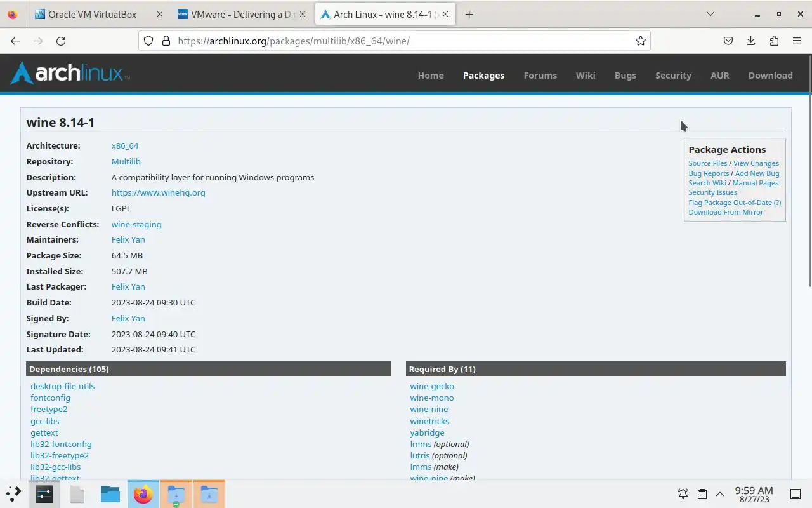812x508 pixels.
Task: Open the Source Files link
Action: (708, 163)
